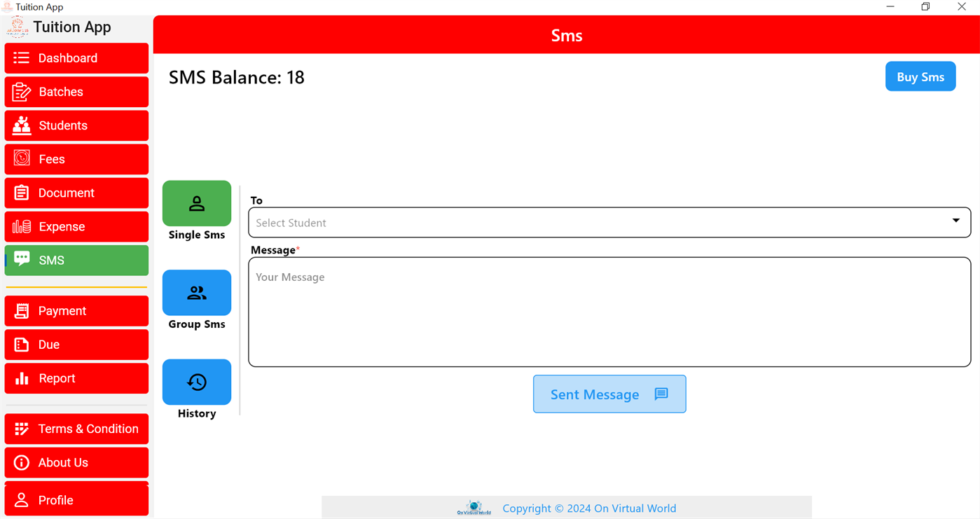This screenshot has height=519, width=980.
Task: Click the Tuition App logo in sidebar
Action: (x=17, y=27)
